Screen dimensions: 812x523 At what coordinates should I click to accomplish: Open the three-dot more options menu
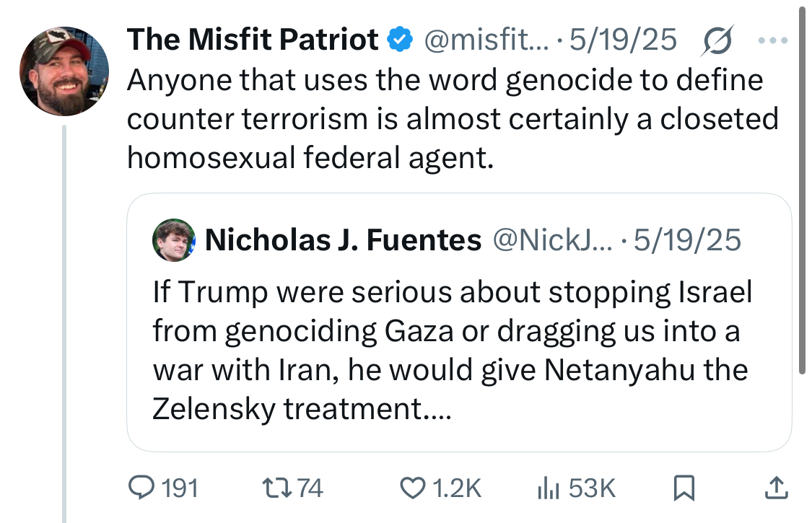click(x=772, y=40)
